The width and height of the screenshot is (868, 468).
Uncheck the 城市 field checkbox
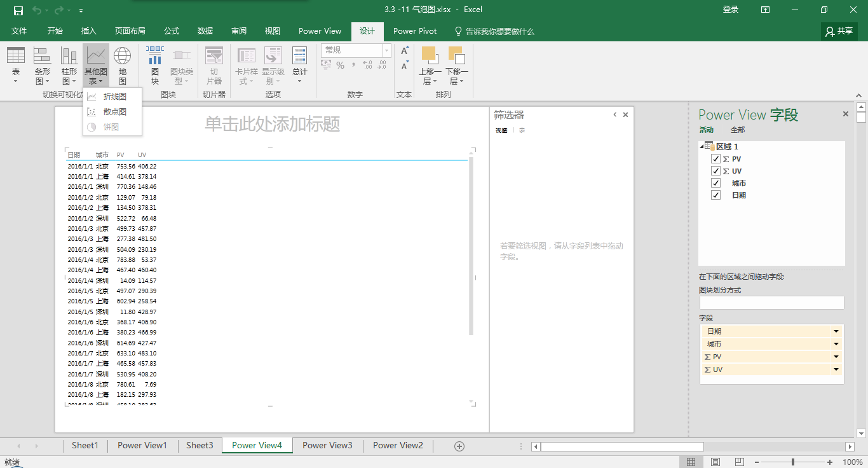point(716,183)
